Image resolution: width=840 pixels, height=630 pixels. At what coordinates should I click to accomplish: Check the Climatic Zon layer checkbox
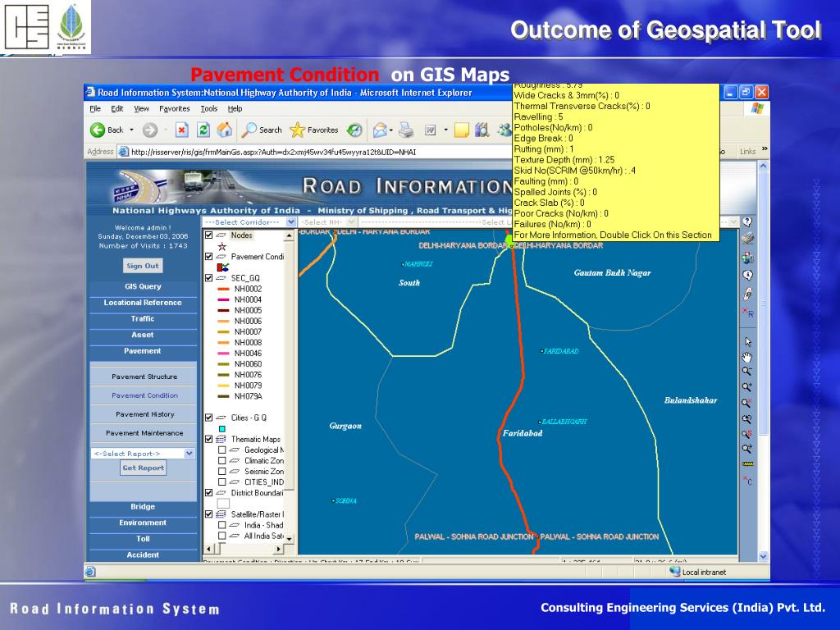[221, 461]
